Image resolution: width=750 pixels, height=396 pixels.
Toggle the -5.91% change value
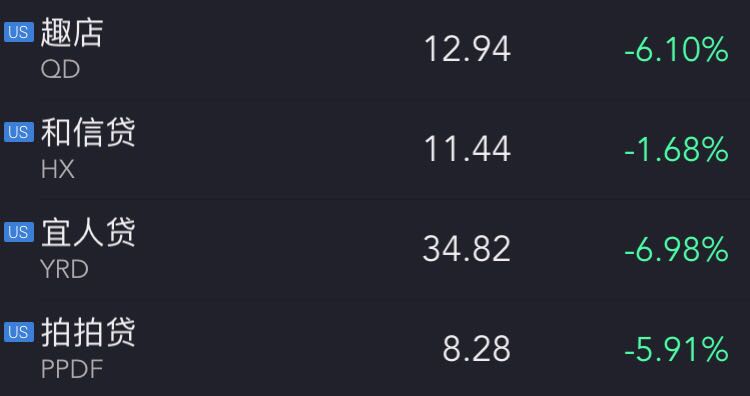(676, 349)
